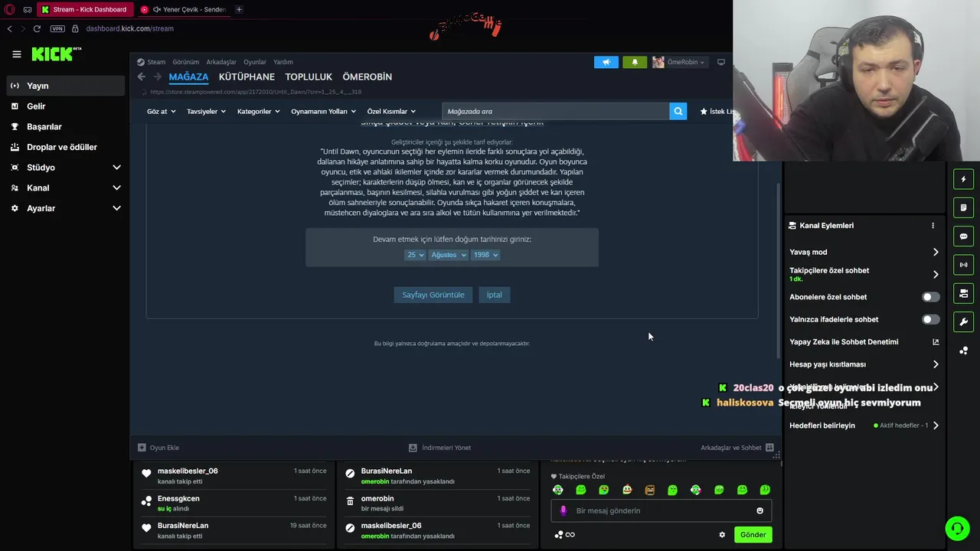Open the İstek Listesi wishlist

pos(716,111)
